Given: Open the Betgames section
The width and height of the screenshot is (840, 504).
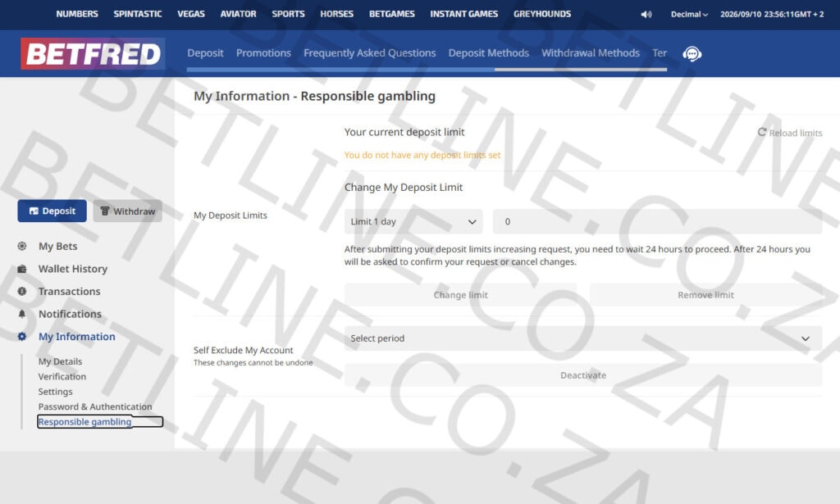Looking at the screenshot, I should tap(392, 14).
